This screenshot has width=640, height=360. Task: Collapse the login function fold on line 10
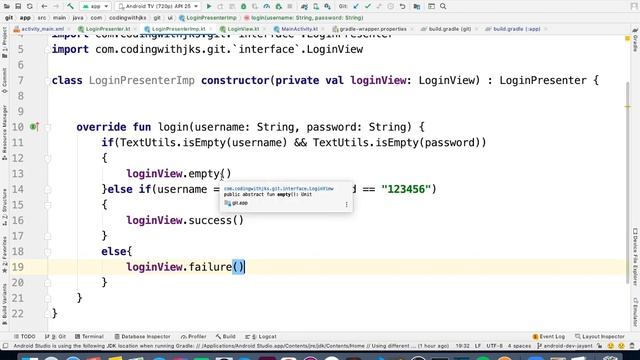[47, 127]
